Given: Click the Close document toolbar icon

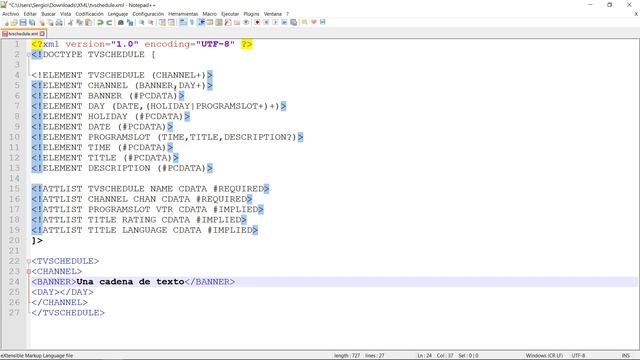Looking at the screenshot, I should [x=42, y=22].
